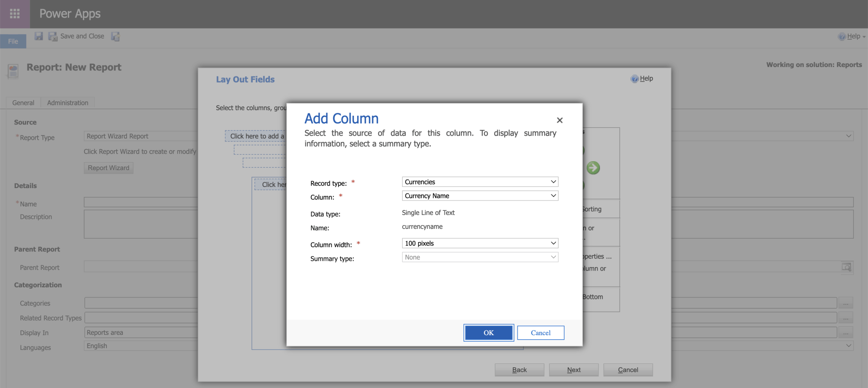Screen dimensions: 868x388
Task: Expand the Record type dropdown
Action: pyautogui.click(x=480, y=182)
